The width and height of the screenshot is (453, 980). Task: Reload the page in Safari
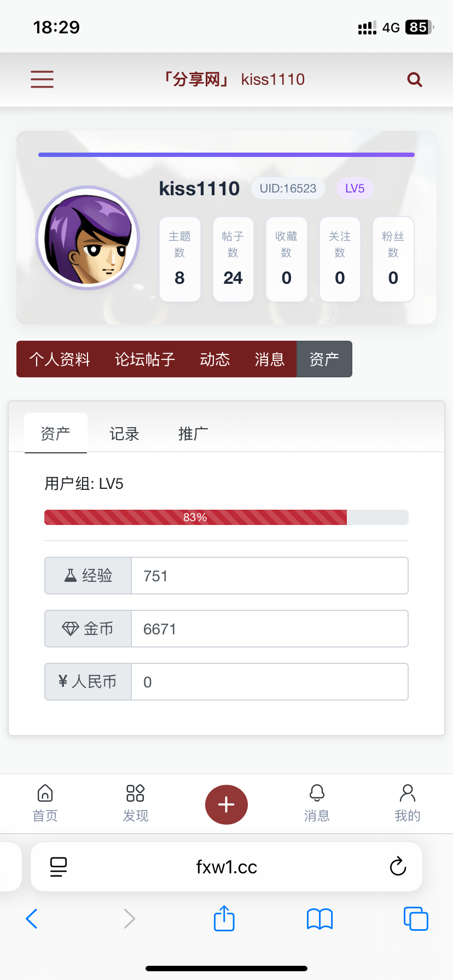398,867
